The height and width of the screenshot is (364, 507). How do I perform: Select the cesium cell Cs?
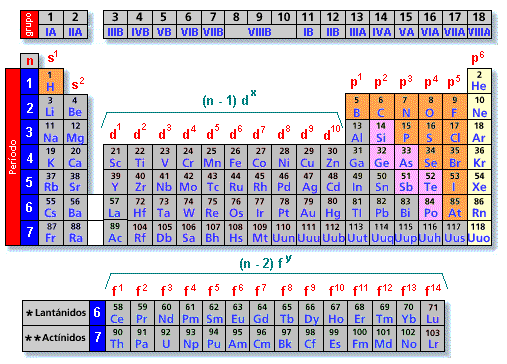pos(51,207)
